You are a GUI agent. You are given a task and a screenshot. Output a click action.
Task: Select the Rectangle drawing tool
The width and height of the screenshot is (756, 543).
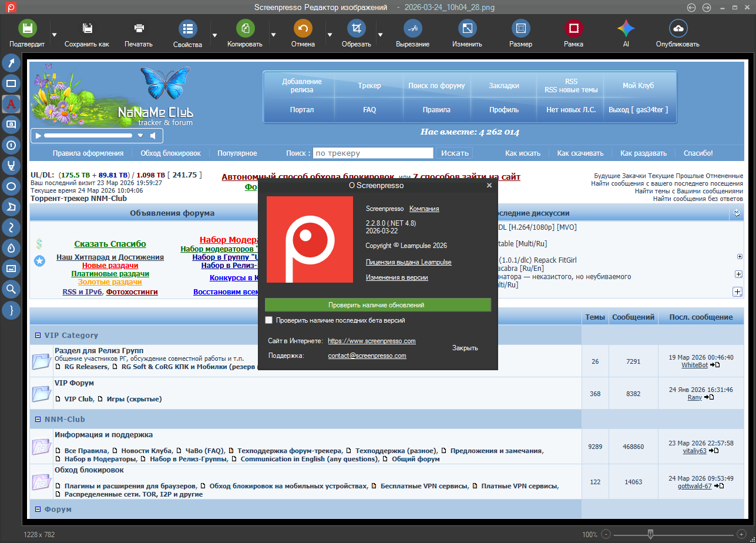click(x=11, y=83)
